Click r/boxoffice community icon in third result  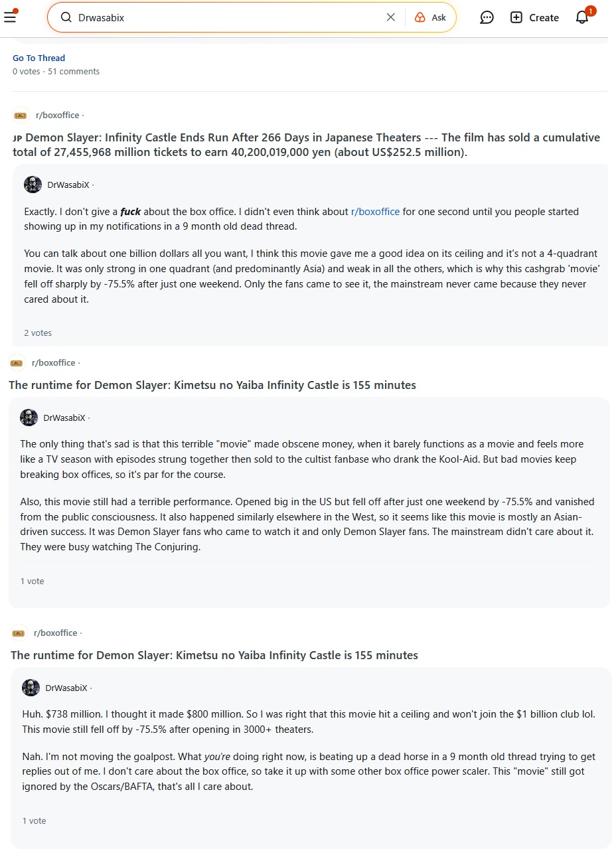pos(19,633)
